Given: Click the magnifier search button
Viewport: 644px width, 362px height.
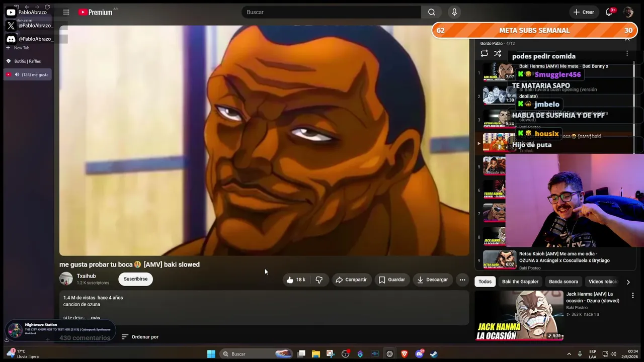Looking at the screenshot, I should [432, 12].
